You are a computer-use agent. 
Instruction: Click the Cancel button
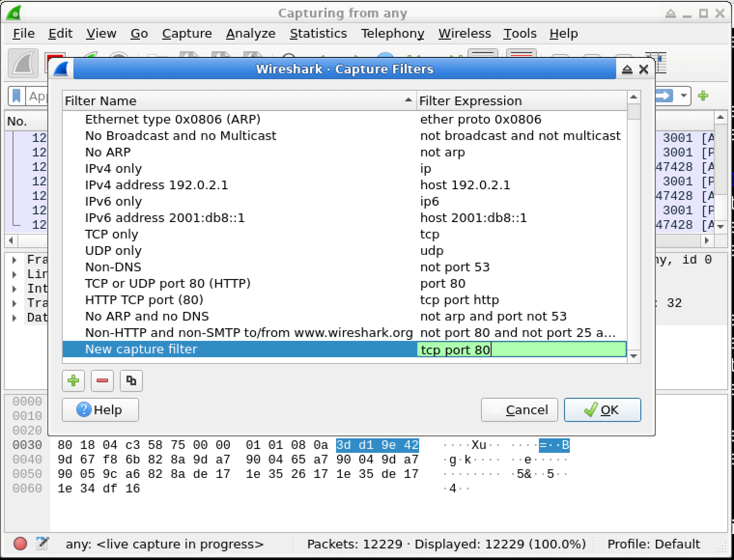(519, 410)
